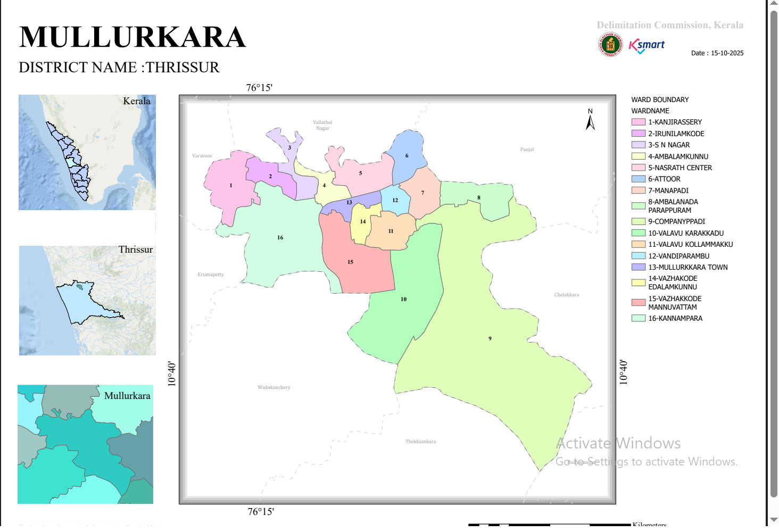Click the Delimitation Commission, Kerala text
Image resolution: width=779 pixels, height=532 pixels.
tap(670, 25)
